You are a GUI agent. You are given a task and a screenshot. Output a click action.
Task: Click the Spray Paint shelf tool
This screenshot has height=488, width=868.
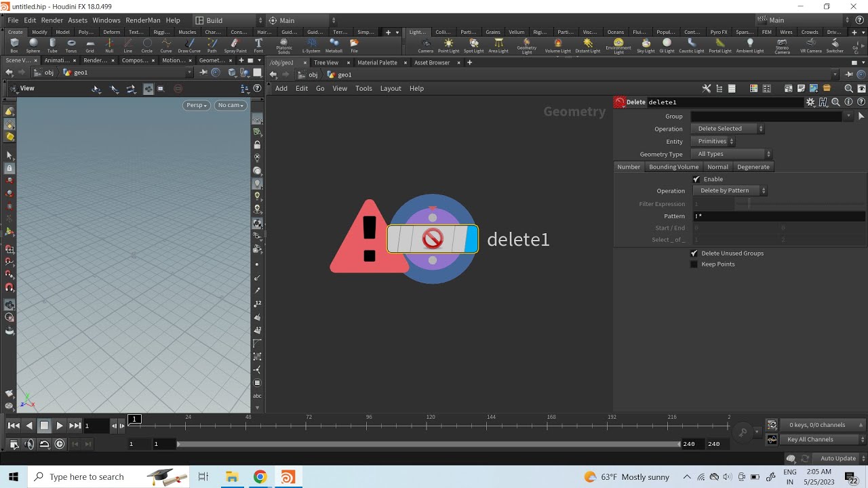point(235,45)
